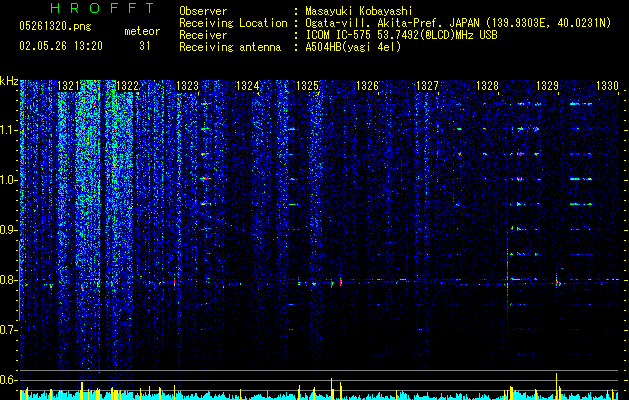Click the 1328 time marker
The width and height of the screenshot is (629, 400).
pos(487,85)
